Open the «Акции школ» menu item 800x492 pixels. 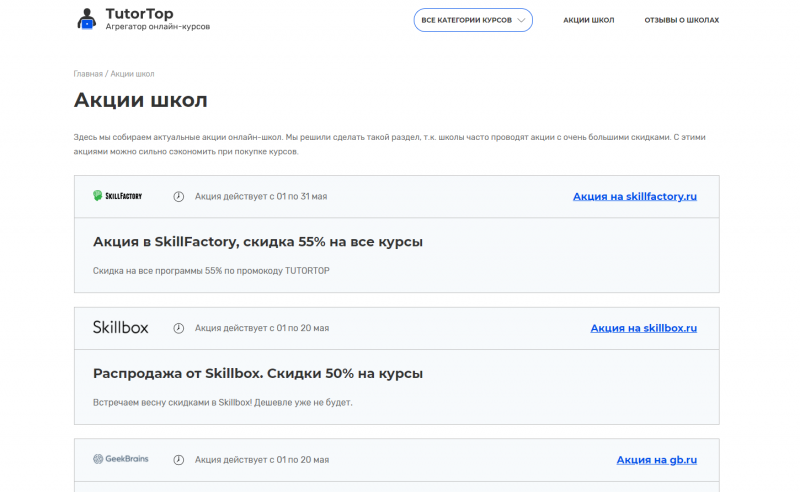[x=588, y=20]
